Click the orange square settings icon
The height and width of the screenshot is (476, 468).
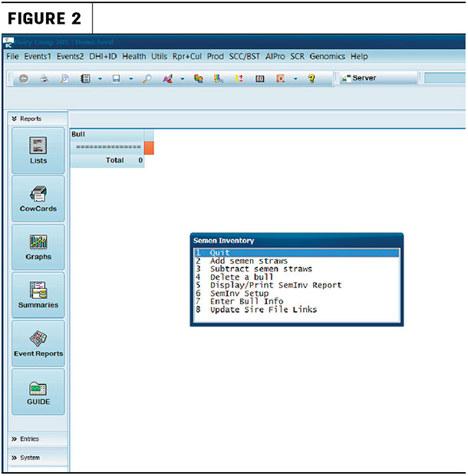[x=280, y=79]
